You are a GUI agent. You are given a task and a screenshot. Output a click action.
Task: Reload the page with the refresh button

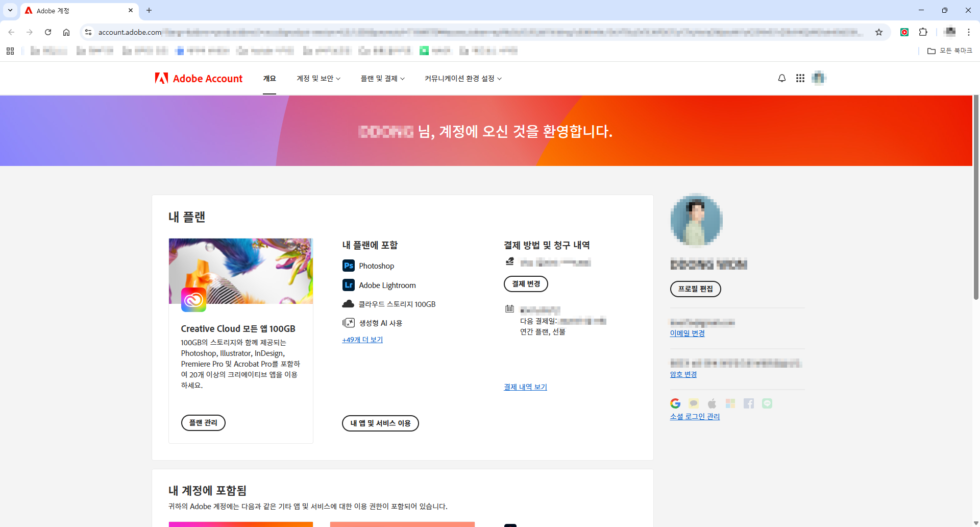(x=48, y=32)
